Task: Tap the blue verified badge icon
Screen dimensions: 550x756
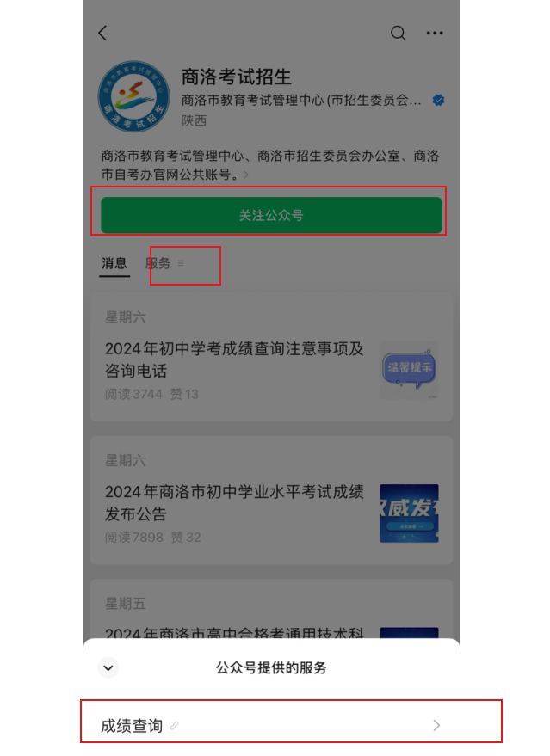Action: coord(439,101)
